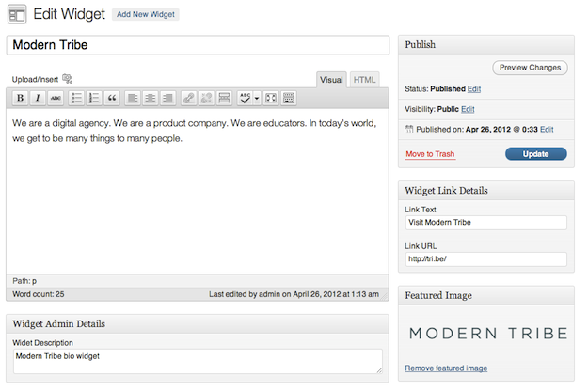Apply strikethrough formatting
Viewport: 588px width, 391px height.
[x=56, y=98]
